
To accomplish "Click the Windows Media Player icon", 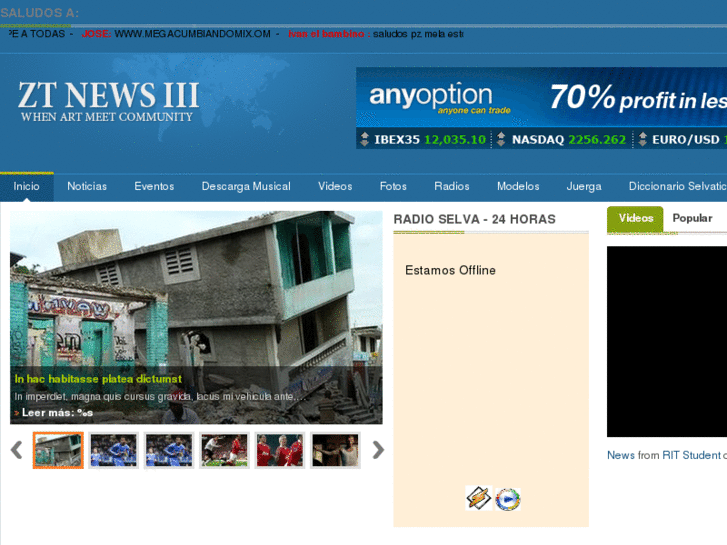I will pyautogui.click(x=508, y=499).
